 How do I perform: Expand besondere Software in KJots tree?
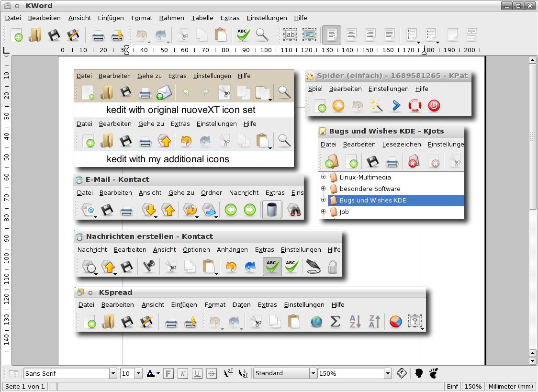(x=323, y=188)
